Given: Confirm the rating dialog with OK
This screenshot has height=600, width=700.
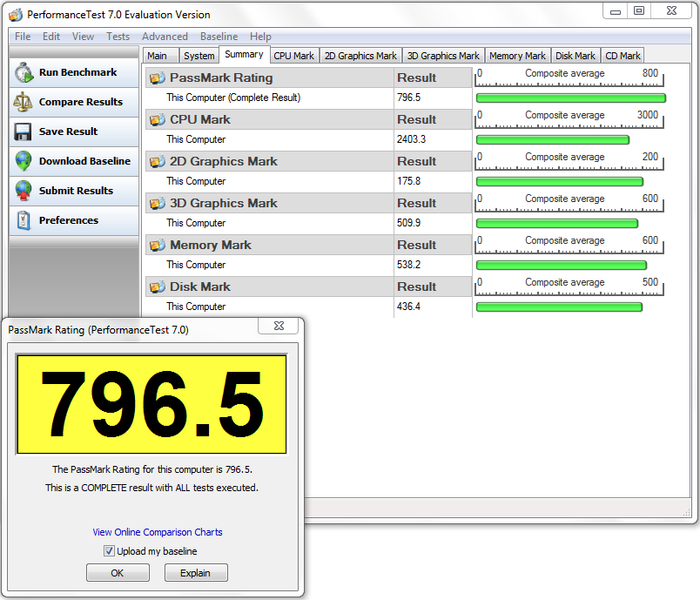Looking at the screenshot, I should (118, 573).
